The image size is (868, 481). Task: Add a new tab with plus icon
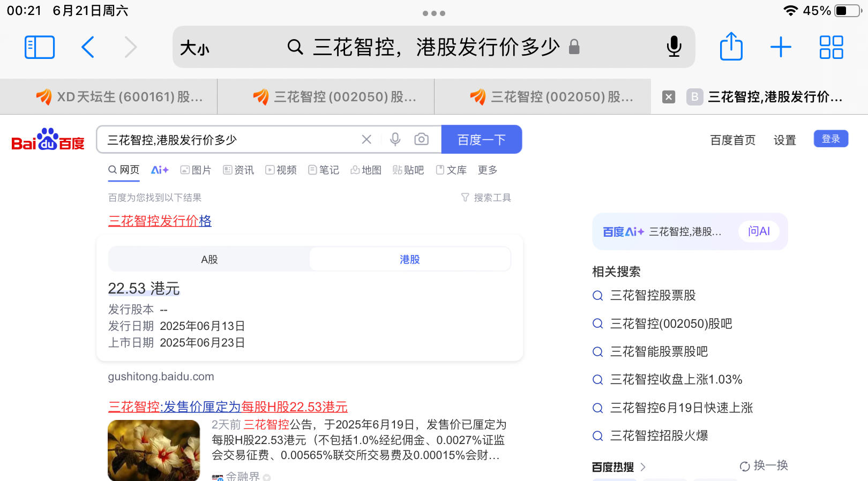(781, 47)
